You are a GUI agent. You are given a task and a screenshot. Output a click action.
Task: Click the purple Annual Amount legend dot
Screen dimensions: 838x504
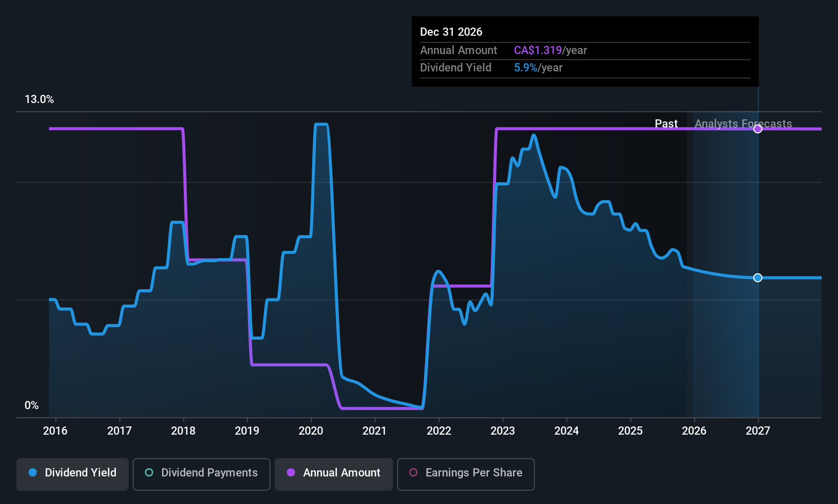(x=291, y=473)
